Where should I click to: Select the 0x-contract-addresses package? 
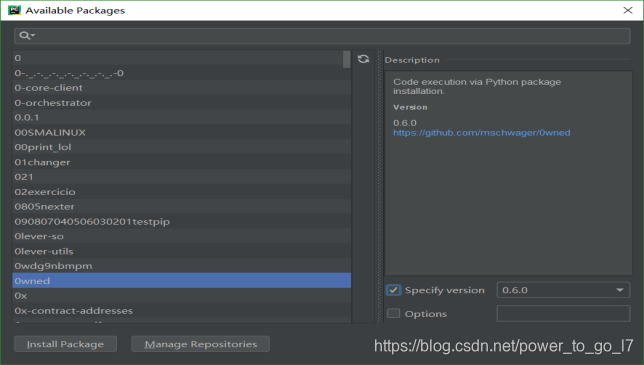point(182,310)
